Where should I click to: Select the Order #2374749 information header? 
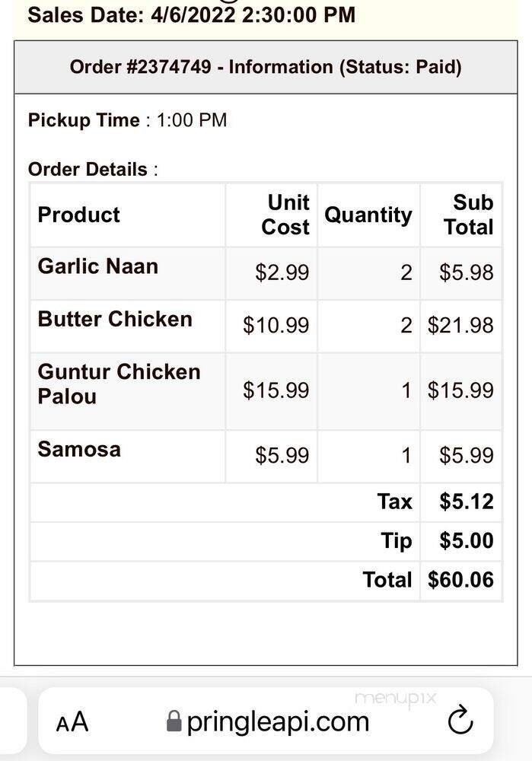pyautogui.click(x=266, y=66)
